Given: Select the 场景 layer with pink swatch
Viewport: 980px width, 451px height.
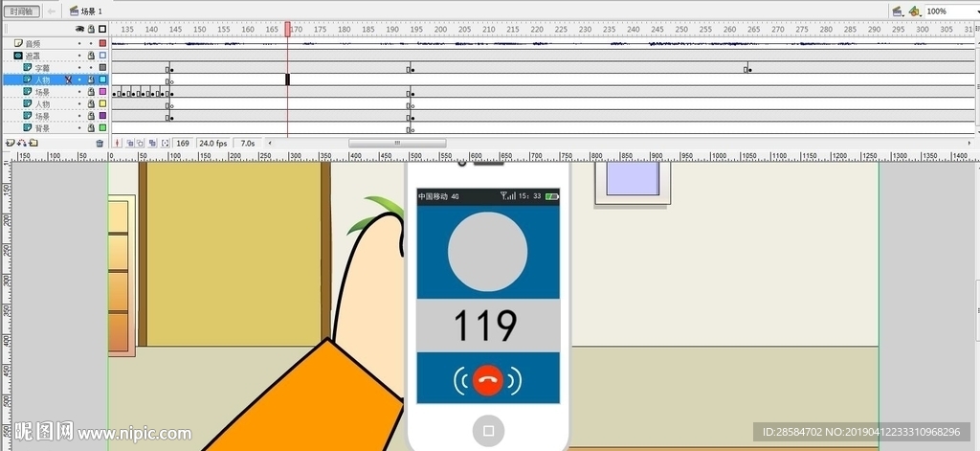Looking at the screenshot, I should click(42, 92).
